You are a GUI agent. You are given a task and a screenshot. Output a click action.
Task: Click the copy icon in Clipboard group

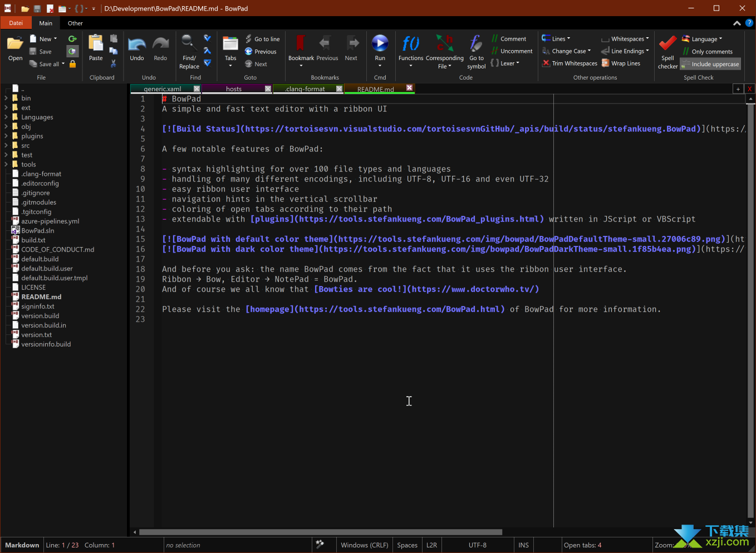click(114, 51)
